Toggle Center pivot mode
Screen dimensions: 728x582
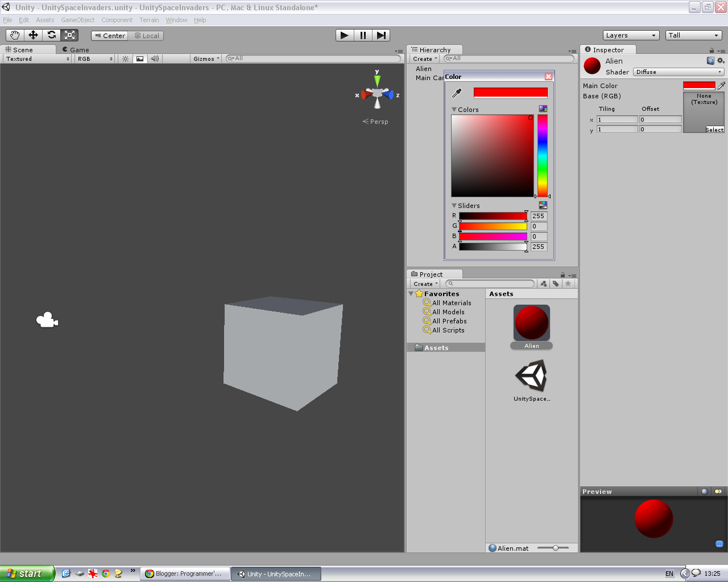(109, 35)
